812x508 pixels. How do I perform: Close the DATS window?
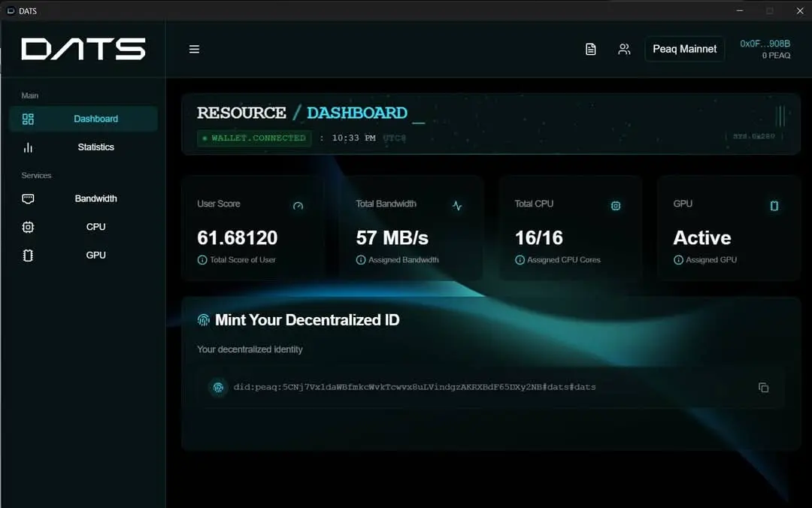(x=799, y=11)
